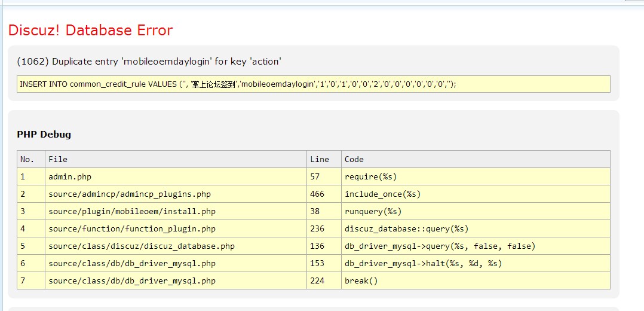This screenshot has width=644, height=311.
Task: Click line number 38
Action: [324, 212]
